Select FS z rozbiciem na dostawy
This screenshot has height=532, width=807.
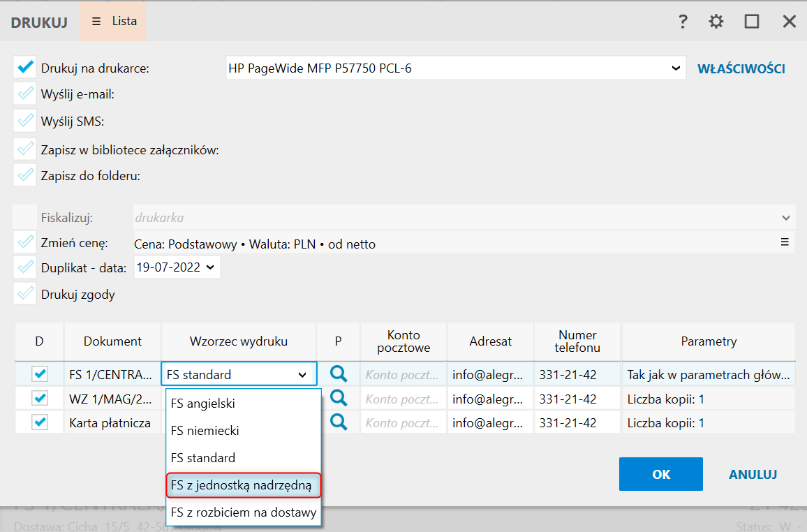[244, 512]
